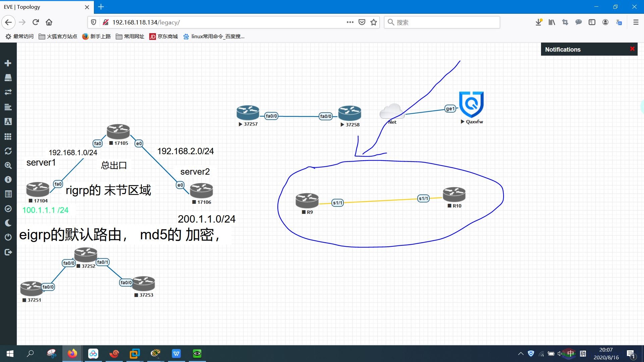
Task: Click the Zoom in magnifier icon
Action: pyautogui.click(x=8, y=165)
